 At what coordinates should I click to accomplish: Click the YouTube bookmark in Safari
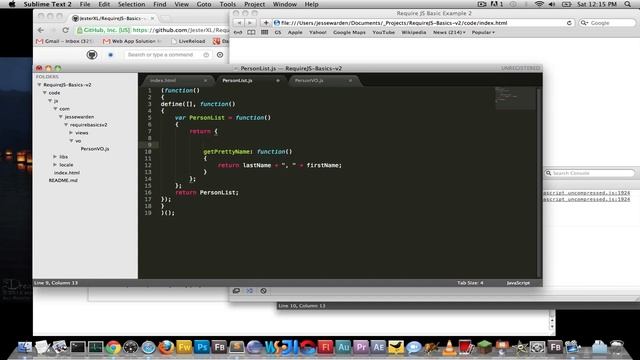[383, 32]
